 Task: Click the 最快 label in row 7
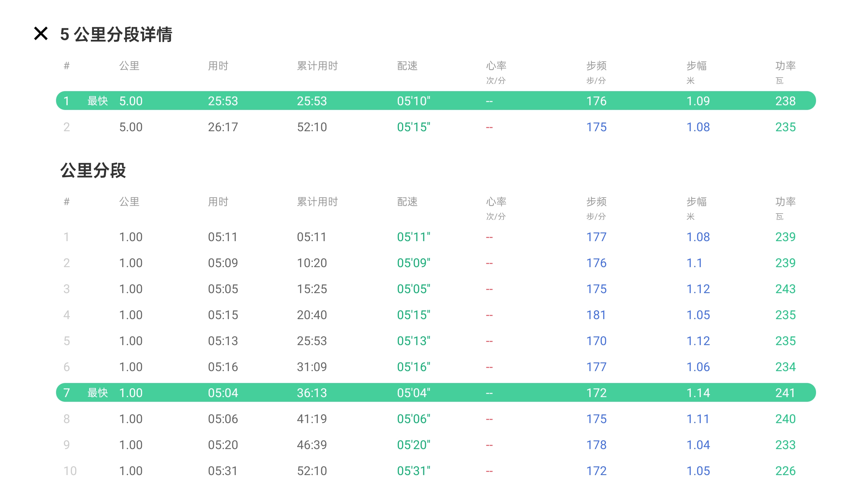pyautogui.click(x=97, y=392)
